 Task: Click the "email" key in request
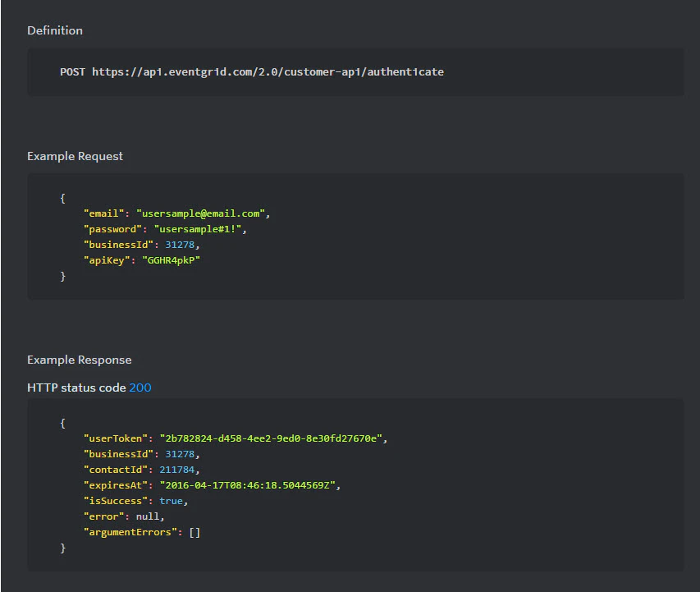(x=103, y=213)
